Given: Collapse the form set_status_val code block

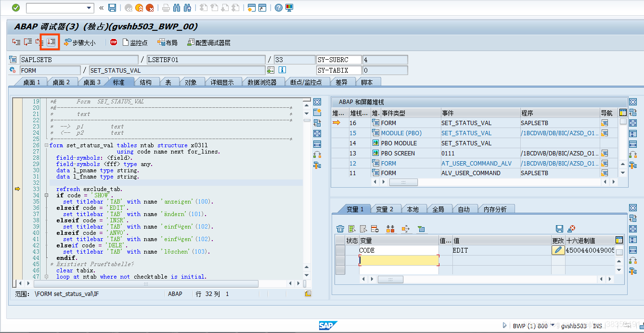Looking at the screenshot, I should 46,145.
